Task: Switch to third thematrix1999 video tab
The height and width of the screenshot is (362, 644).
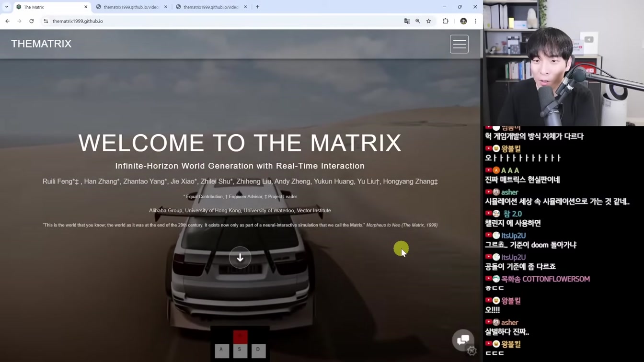Action: tap(211, 7)
